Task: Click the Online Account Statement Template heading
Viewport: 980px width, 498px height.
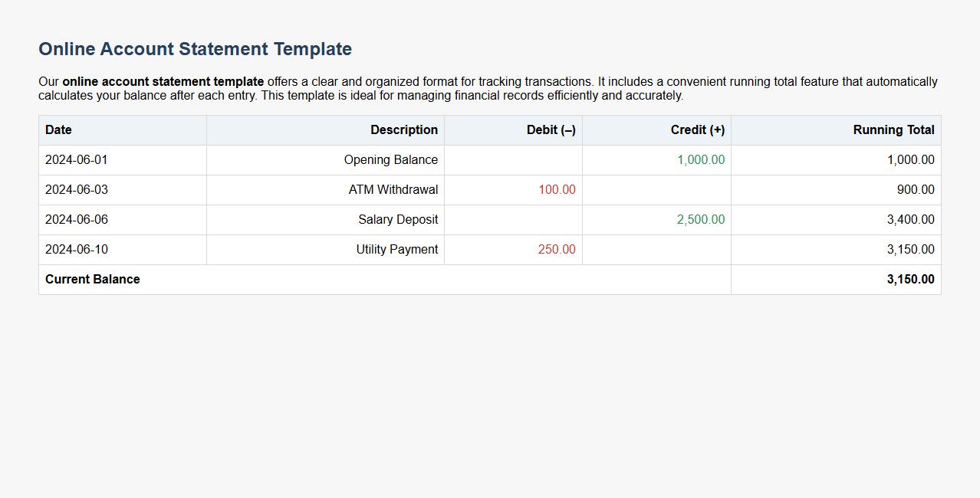Action: (x=193, y=48)
